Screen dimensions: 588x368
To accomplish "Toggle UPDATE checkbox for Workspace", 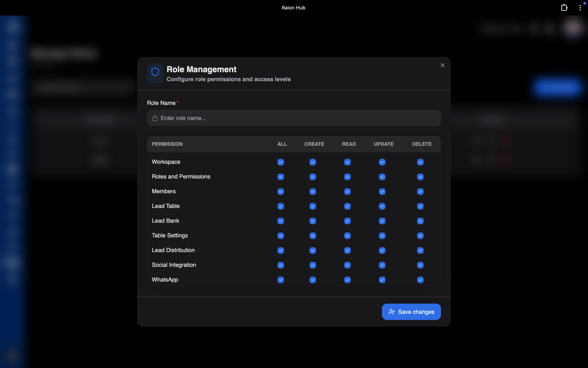I will tap(382, 162).
